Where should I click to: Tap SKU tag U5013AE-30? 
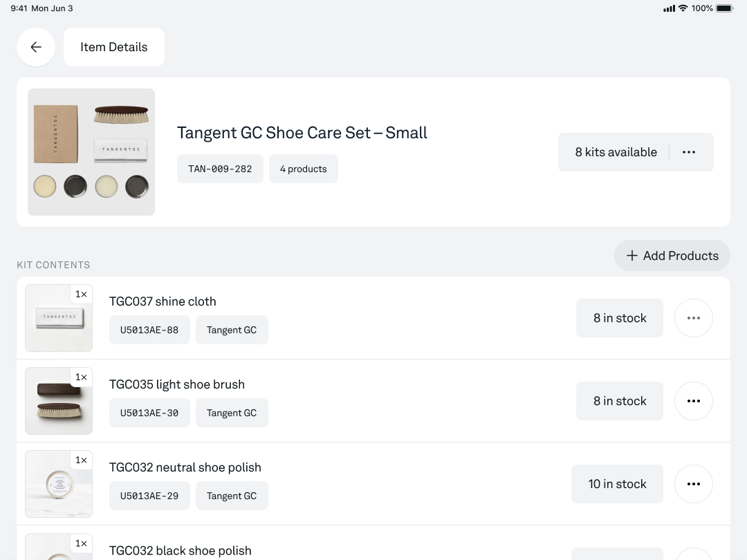(x=149, y=413)
